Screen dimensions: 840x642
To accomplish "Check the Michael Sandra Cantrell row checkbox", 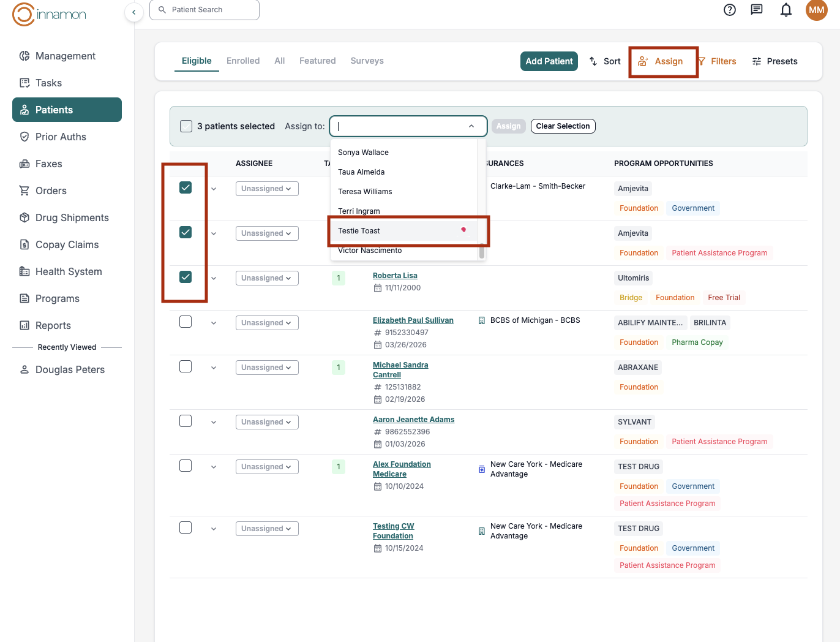I will (x=186, y=366).
